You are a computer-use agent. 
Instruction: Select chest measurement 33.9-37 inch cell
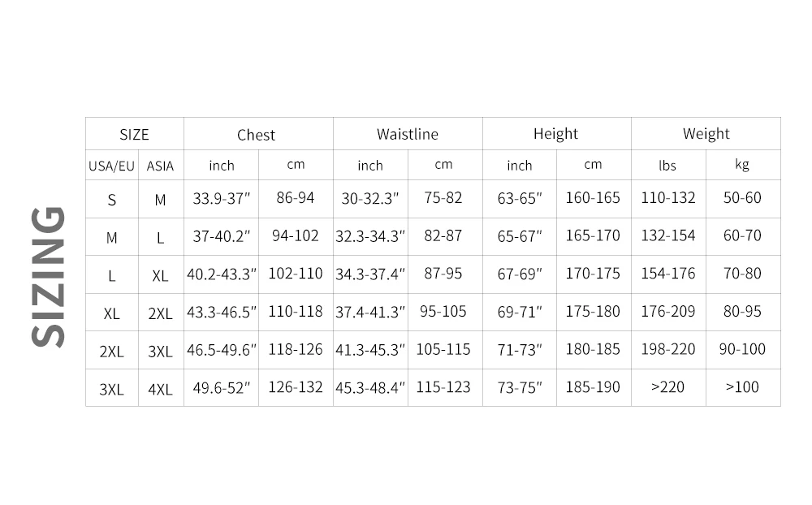(221, 199)
